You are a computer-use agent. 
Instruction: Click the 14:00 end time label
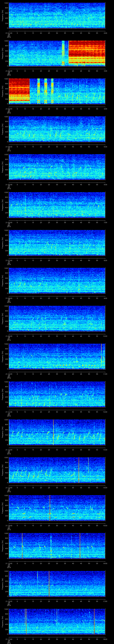coord(105,488)
